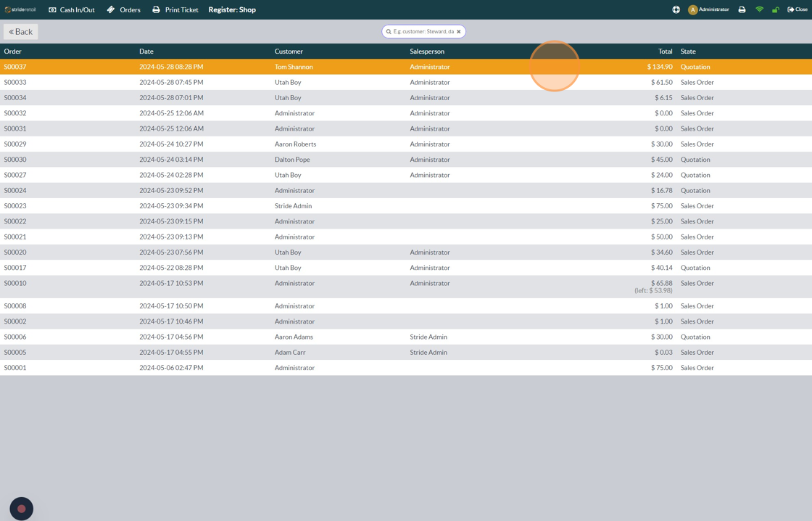812x521 pixels.
Task: Select order S00031
Action: [406, 128]
